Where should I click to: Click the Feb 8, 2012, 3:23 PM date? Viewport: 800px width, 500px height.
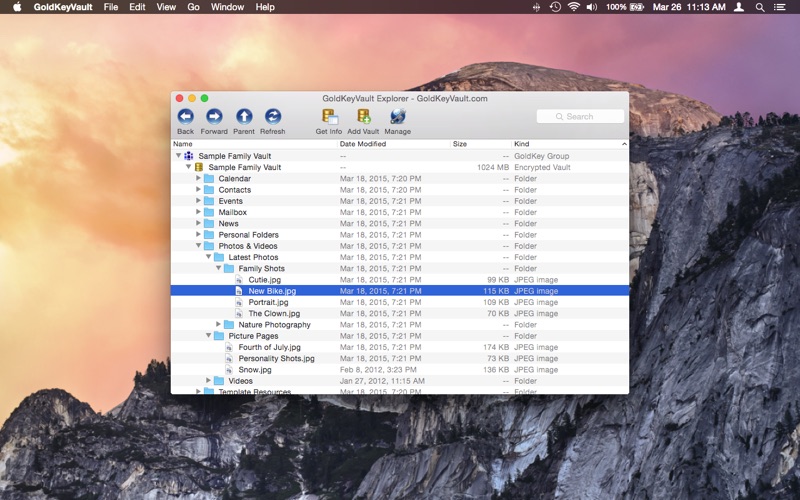click(378, 369)
